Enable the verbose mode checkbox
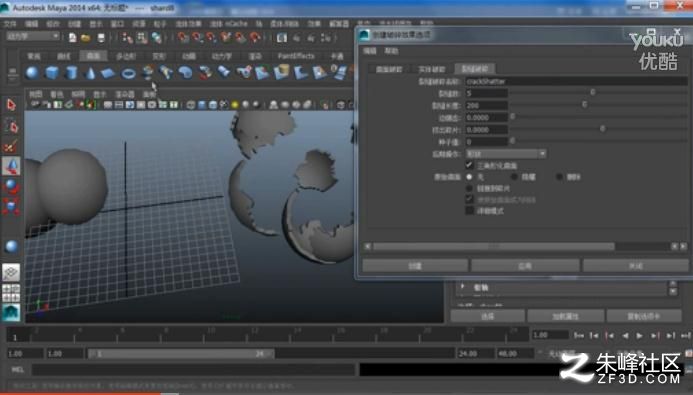 tap(469, 211)
